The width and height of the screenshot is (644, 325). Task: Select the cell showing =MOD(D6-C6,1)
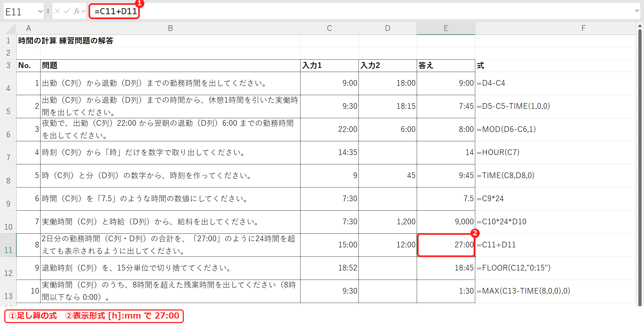[555, 129]
